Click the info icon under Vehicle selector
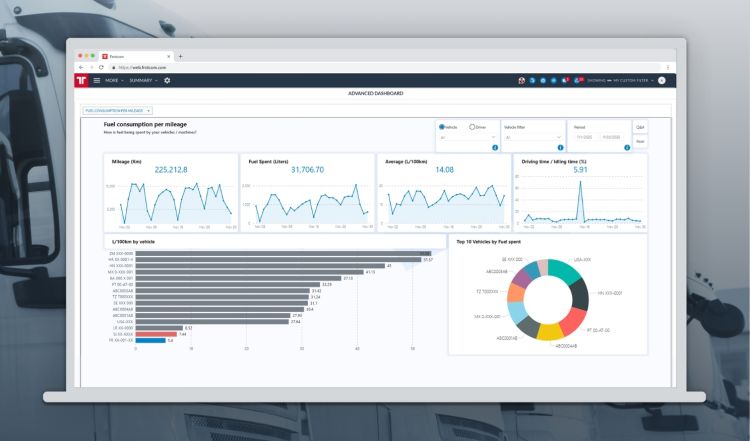 tap(494, 148)
